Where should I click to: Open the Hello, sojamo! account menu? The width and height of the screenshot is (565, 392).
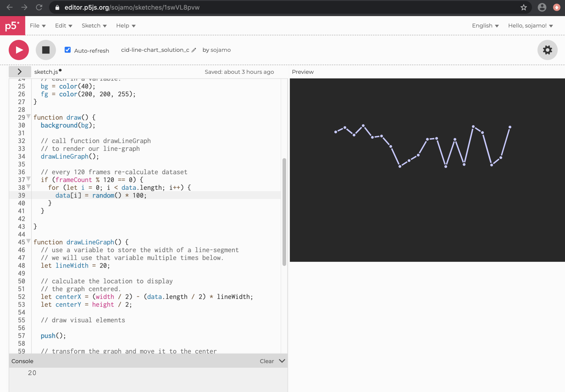(x=530, y=26)
